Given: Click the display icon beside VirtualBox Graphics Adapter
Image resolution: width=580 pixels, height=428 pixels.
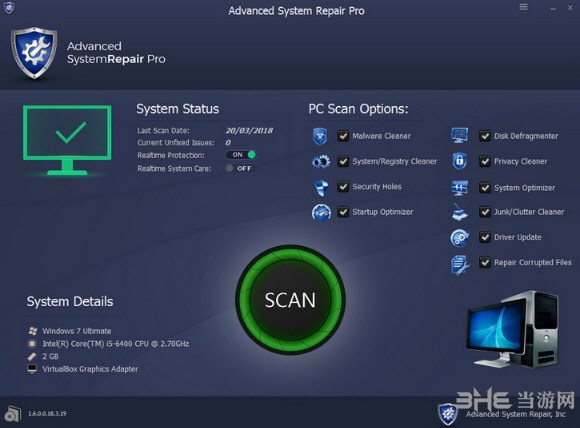Looking at the screenshot, I should 33,369.
